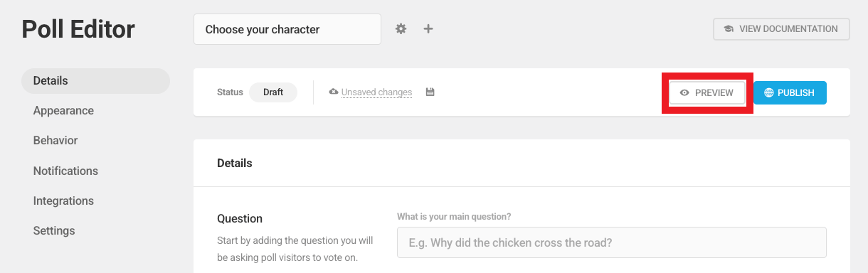
Task: Click the cloud upload icon beside Unsaved changes
Action: click(x=334, y=92)
